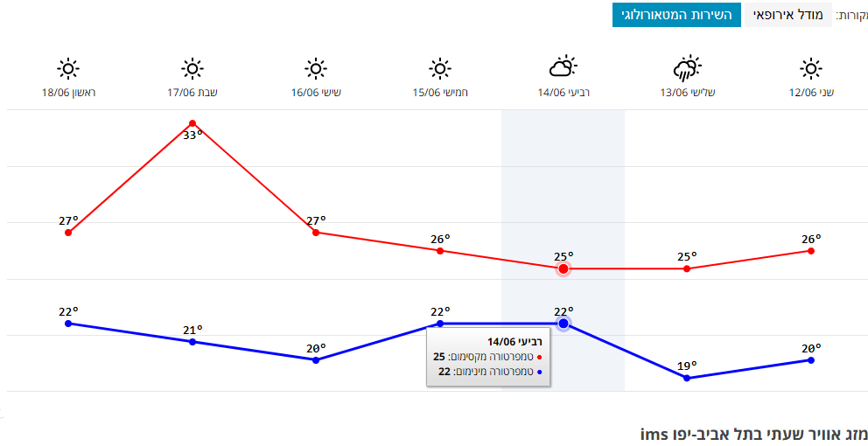Click the blue 21° point on 17/06
The width and height of the screenshot is (868, 446).
pos(192,342)
